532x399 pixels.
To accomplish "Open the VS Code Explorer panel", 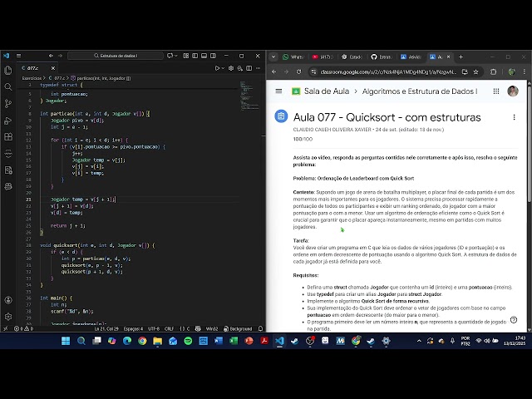I will pyautogui.click(x=8, y=70).
